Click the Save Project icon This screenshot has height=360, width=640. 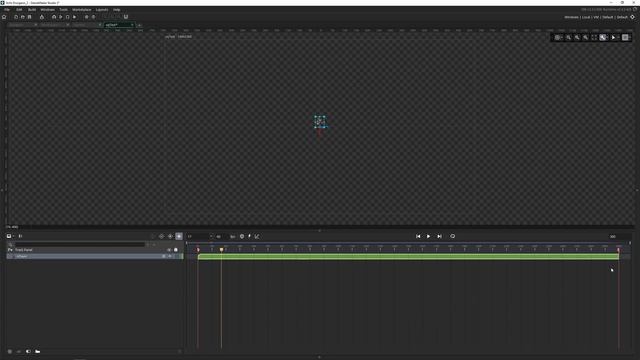(29, 17)
